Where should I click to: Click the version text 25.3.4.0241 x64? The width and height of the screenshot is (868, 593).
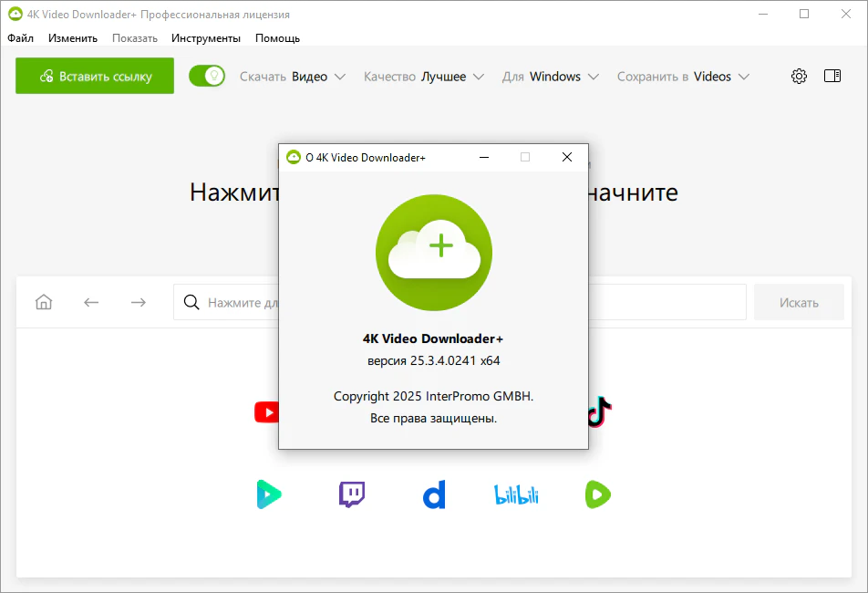[434, 361]
